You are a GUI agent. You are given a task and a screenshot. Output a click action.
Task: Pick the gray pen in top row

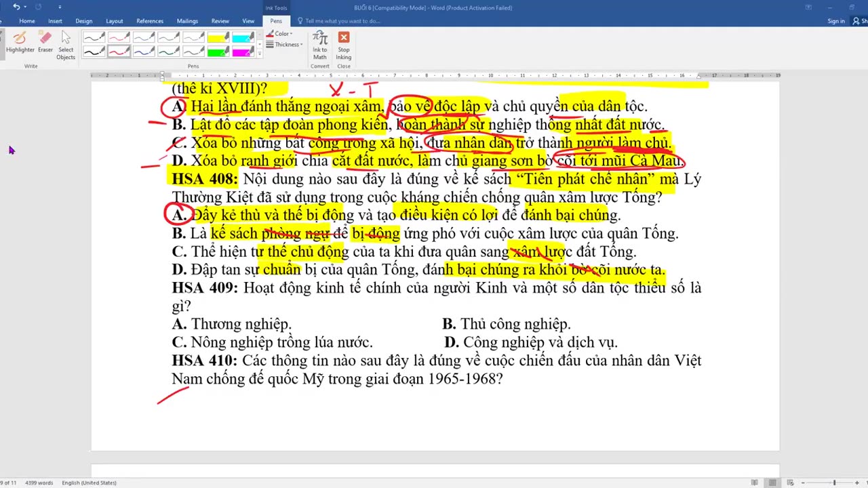coord(194,38)
